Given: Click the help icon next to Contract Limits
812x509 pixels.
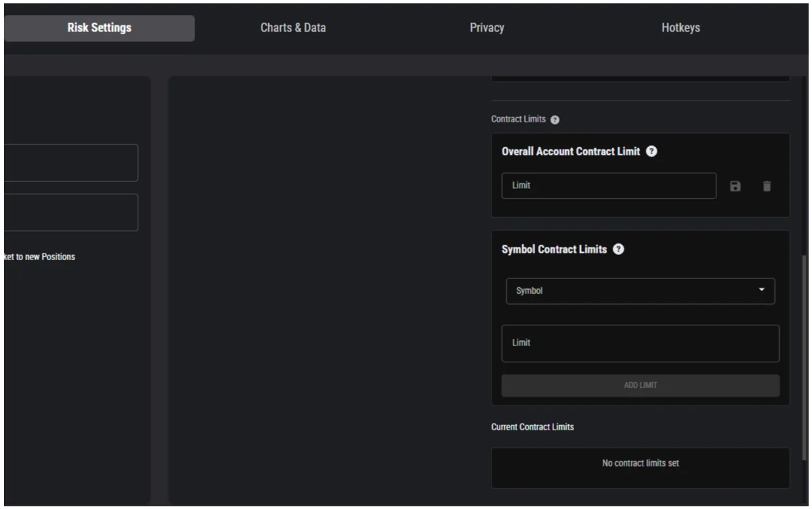Looking at the screenshot, I should point(555,120).
